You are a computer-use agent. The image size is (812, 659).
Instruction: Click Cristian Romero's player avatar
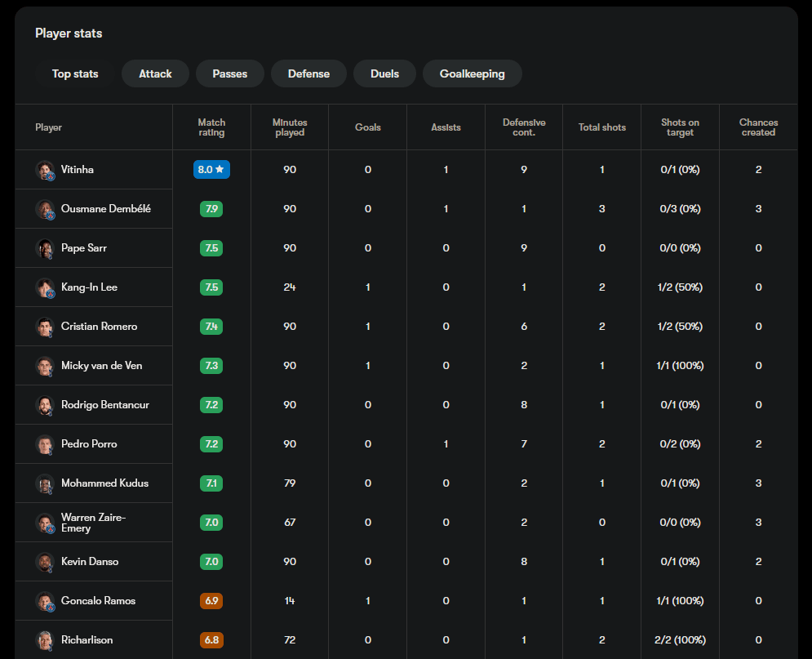(45, 327)
